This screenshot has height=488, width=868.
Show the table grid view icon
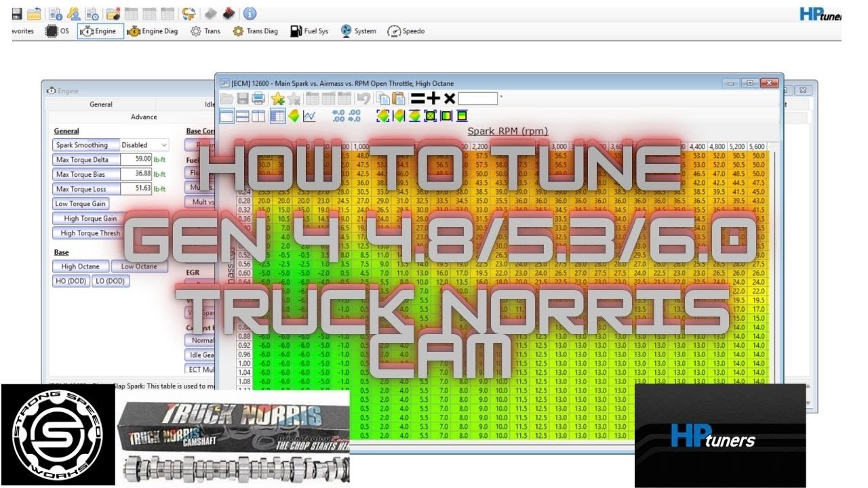[277, 116]
